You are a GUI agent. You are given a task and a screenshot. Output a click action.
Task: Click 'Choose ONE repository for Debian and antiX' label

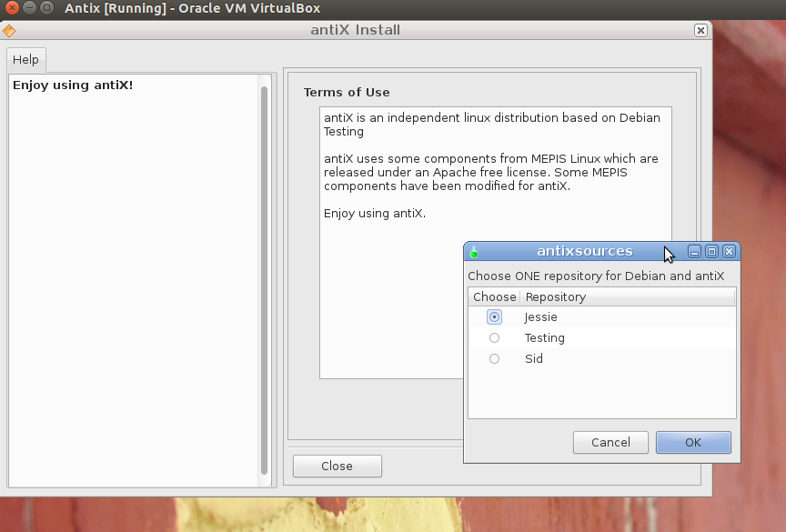(x=596, y=276)
